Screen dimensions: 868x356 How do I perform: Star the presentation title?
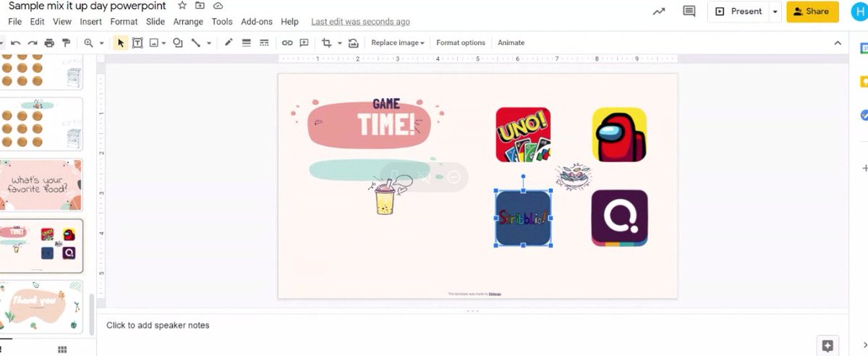coord(182,6)
